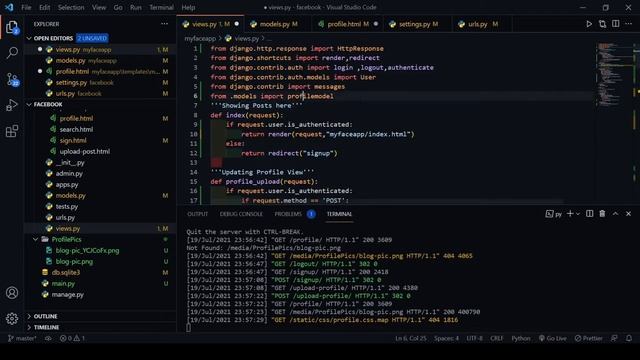640x360 pixels.
Task: Select settings.py in Open Editors list
Action: [71, 82]
